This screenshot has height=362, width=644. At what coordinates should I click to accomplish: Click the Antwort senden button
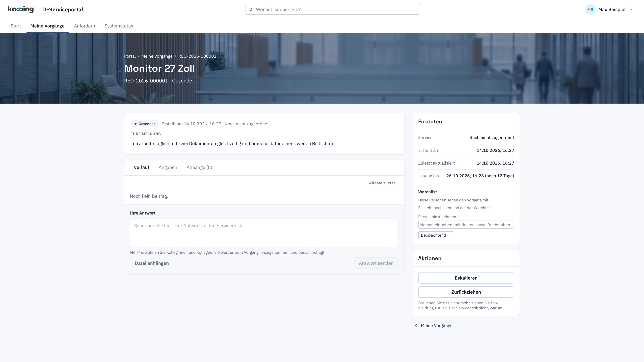pos(376,263)
